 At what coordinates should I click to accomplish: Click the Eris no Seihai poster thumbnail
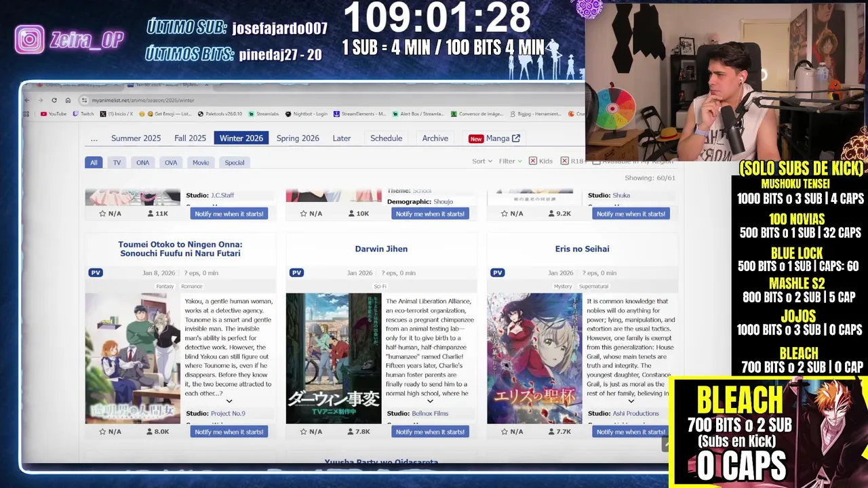pos(534,358)
